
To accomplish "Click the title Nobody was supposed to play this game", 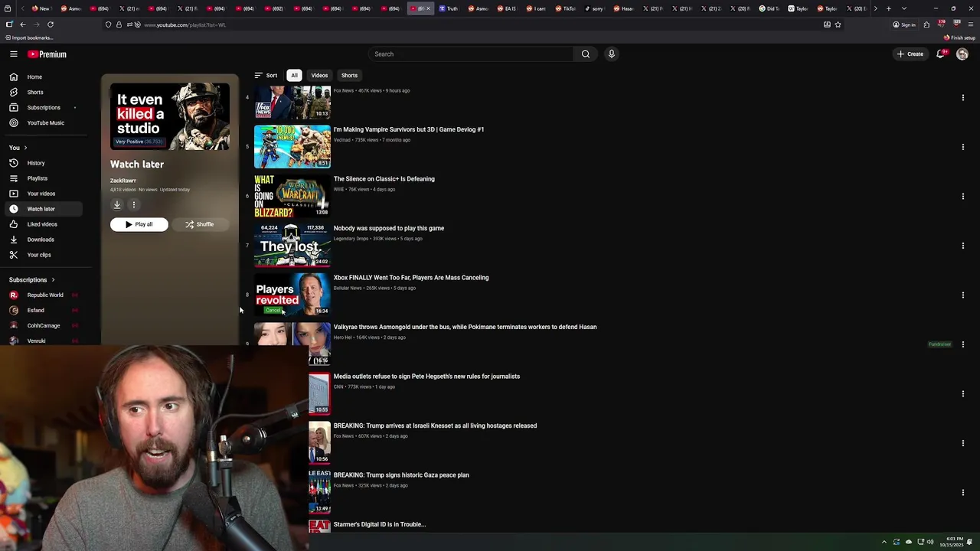I will click(x=389, y=228).
